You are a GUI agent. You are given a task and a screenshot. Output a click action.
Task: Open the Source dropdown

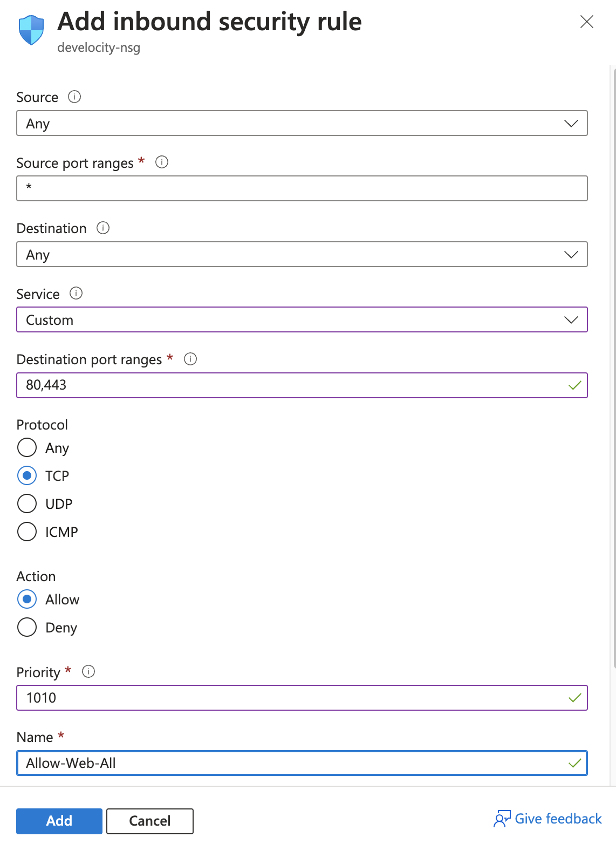[x=302, y=124]
